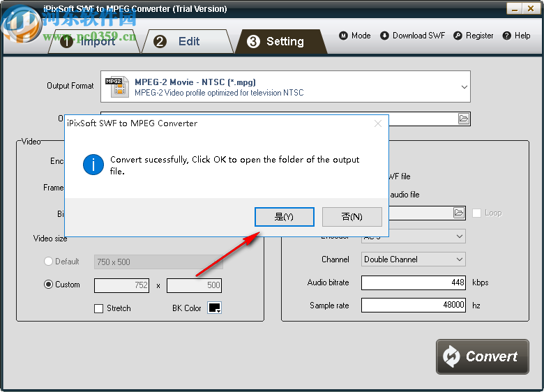
Task: Click the grayed 750 x 500 default size field
Action: pos(158,262)
